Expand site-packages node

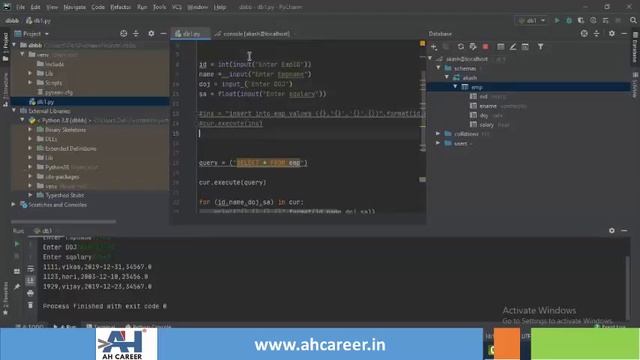[x=30, y=176]
